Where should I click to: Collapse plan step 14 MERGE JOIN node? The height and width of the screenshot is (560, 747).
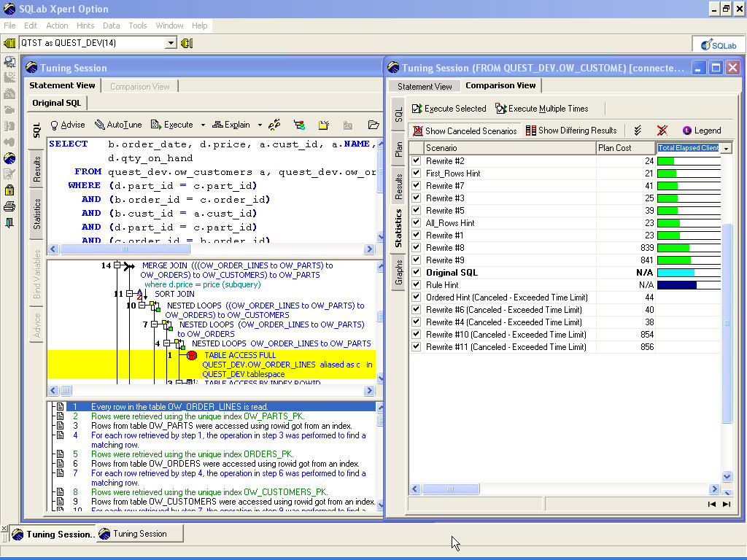tap(117, 265)
